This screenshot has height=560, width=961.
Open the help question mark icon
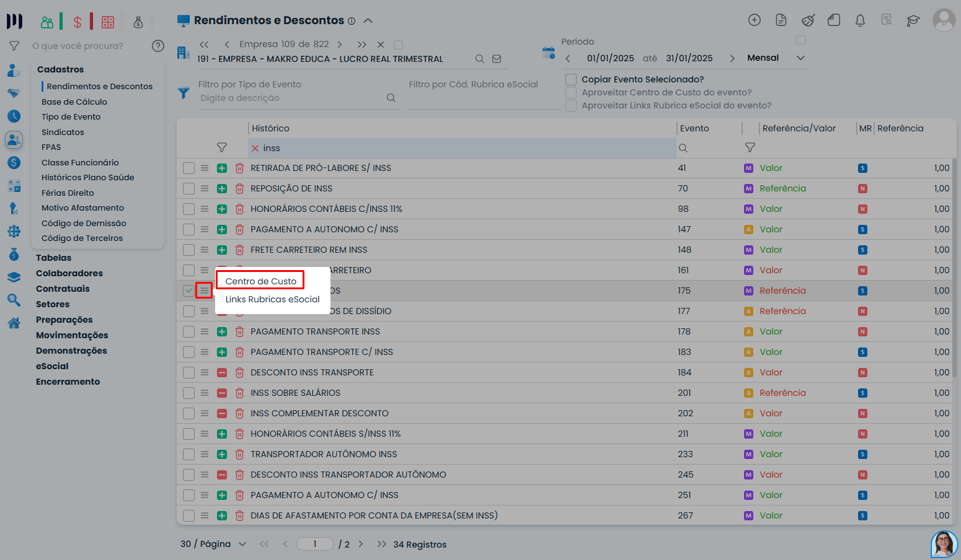pos(158,46)
